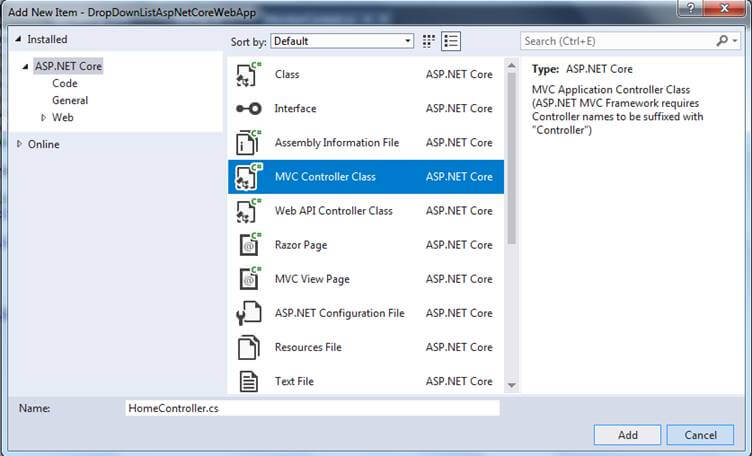
Task: Select the Class template name
Action: pyautogui.click(x=287, y=74)
